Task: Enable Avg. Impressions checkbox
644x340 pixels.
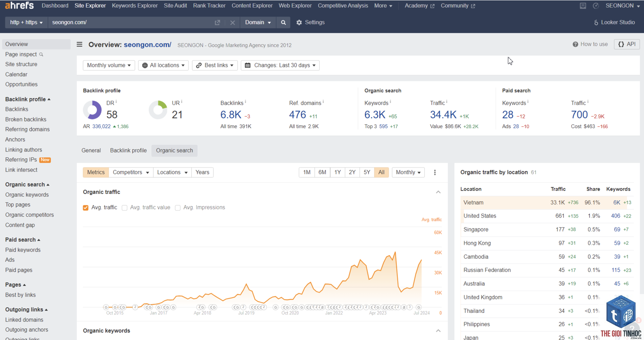Action: coord(178,208)
